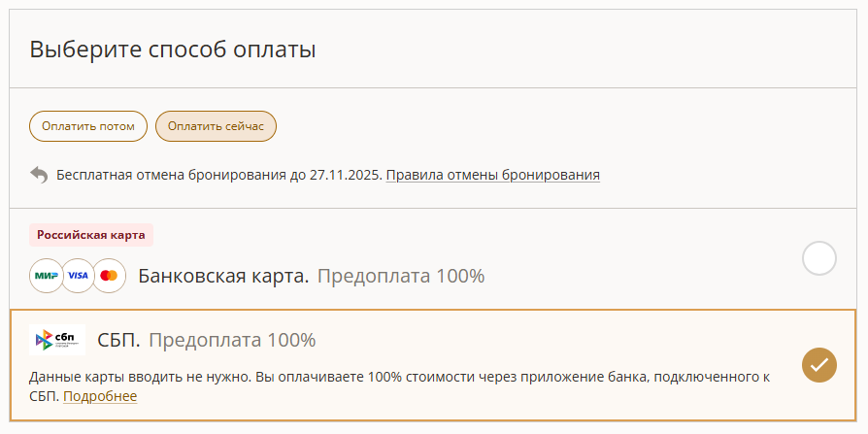Image resolution: width=868 pixels, height=434 pixels.
Task: Open the Правила отмены бронирования link
Action: click(x=492, y=176)
